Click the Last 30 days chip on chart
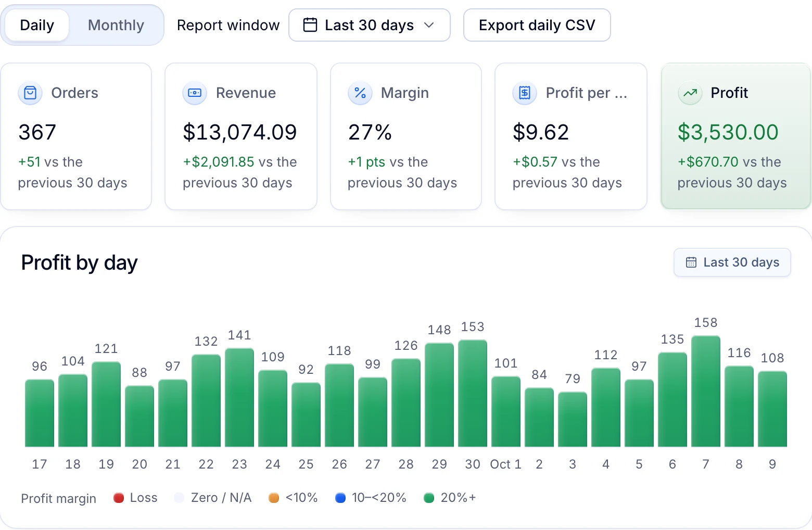Screen dimensions: 812x530 732,262
